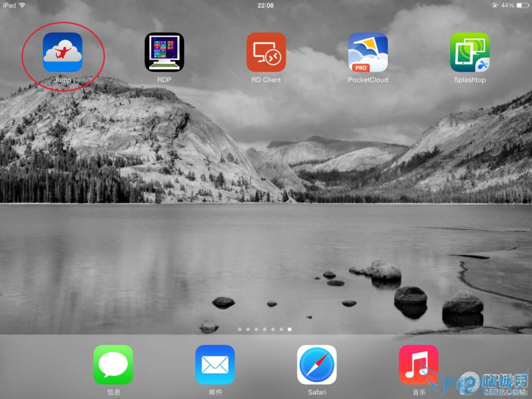Tap the Jump app label text
The height and width of the screenshot is (399, 532).
click(x=63, y=79)
